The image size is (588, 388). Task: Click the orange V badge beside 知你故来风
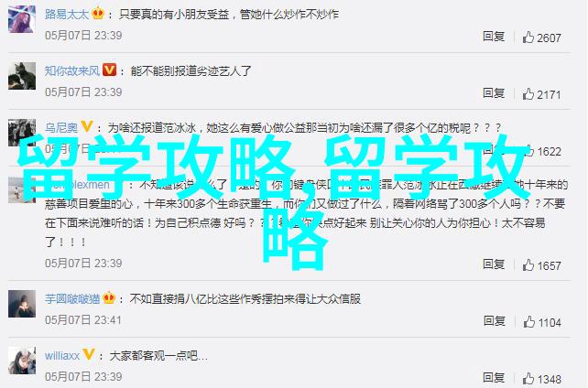[x=110, y=70]
